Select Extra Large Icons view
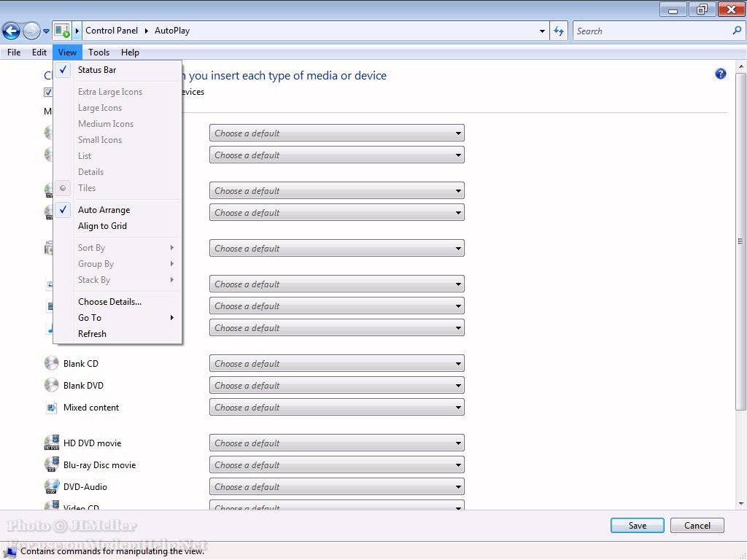The image size is (747, 560). pos(117,92)
